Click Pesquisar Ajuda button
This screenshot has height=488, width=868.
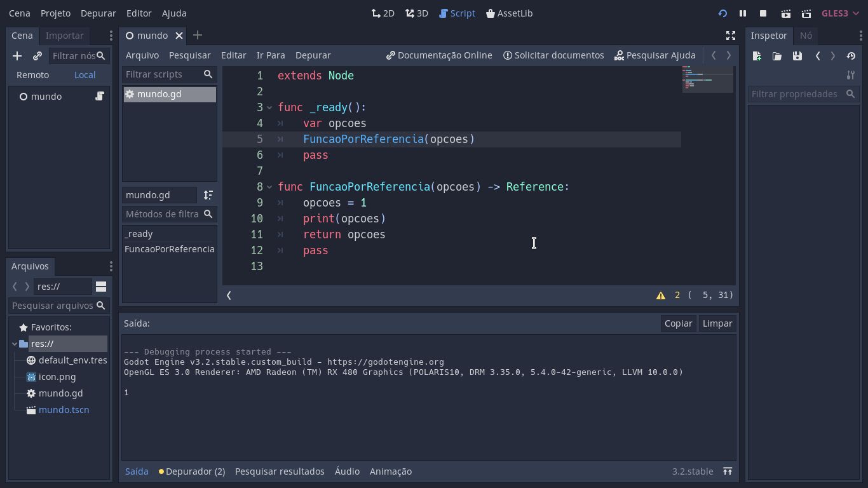655,55
